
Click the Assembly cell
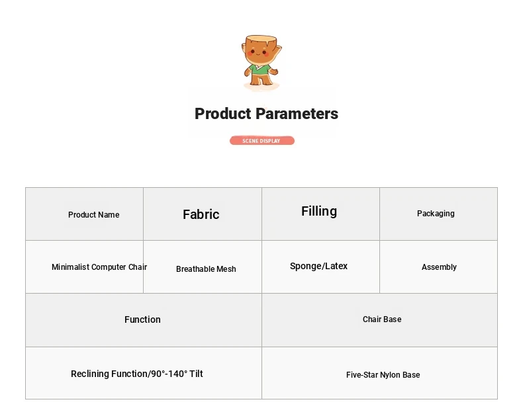coord(438,267)
